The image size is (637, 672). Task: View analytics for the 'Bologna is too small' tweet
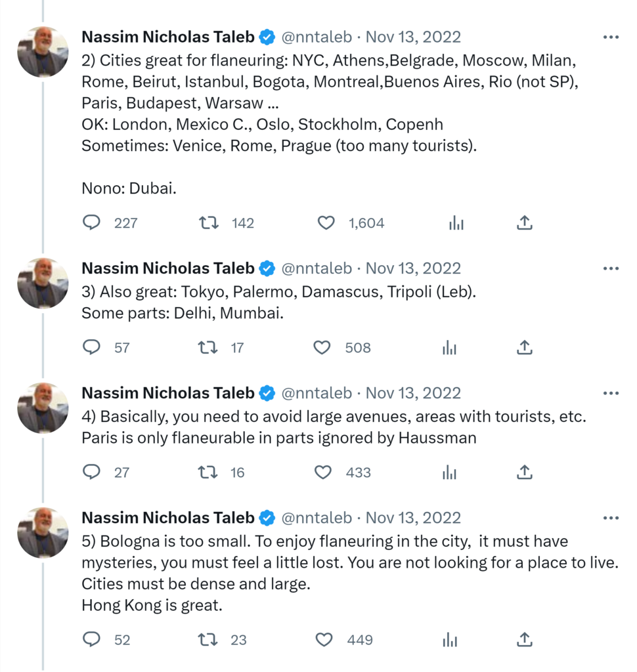pyautogui.click(x=450, y=640)
